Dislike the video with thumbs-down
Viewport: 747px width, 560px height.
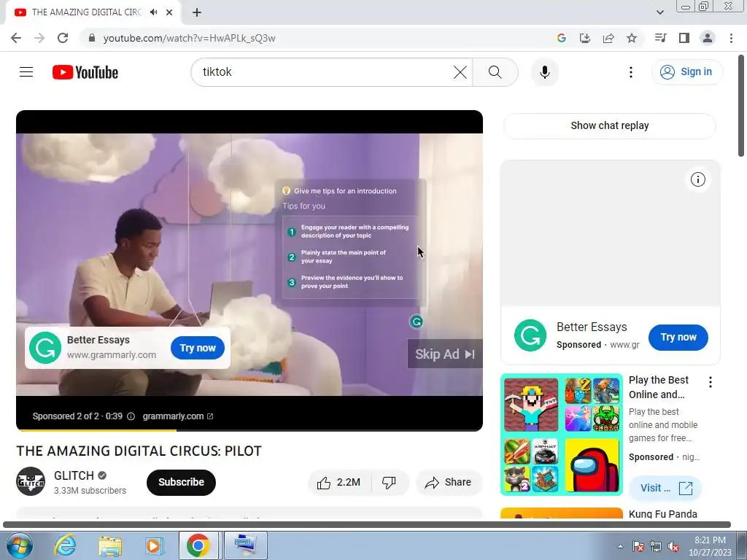pyautogui.click(x=390, y=483)
